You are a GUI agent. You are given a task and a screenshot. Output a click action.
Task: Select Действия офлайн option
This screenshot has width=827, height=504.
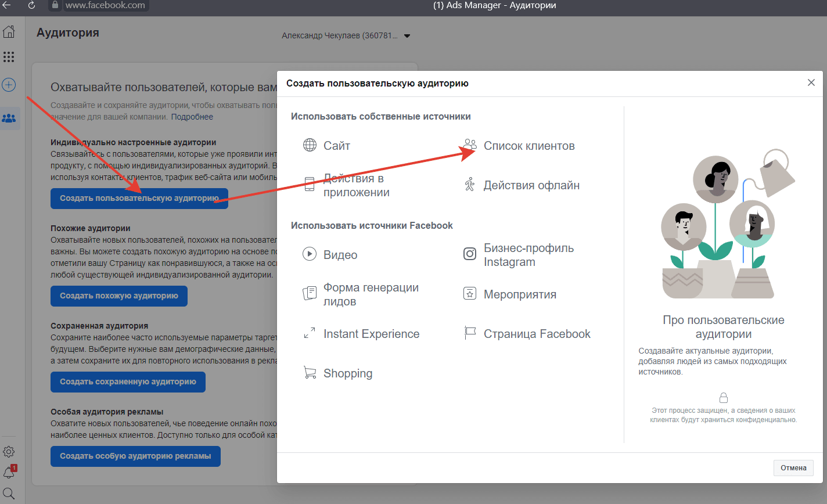point(531,185)
